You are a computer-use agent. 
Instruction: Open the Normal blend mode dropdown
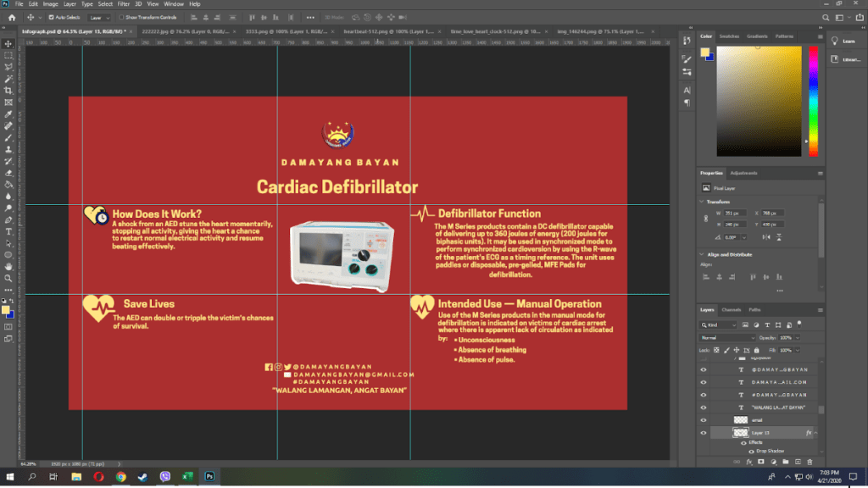pos(728,337)
